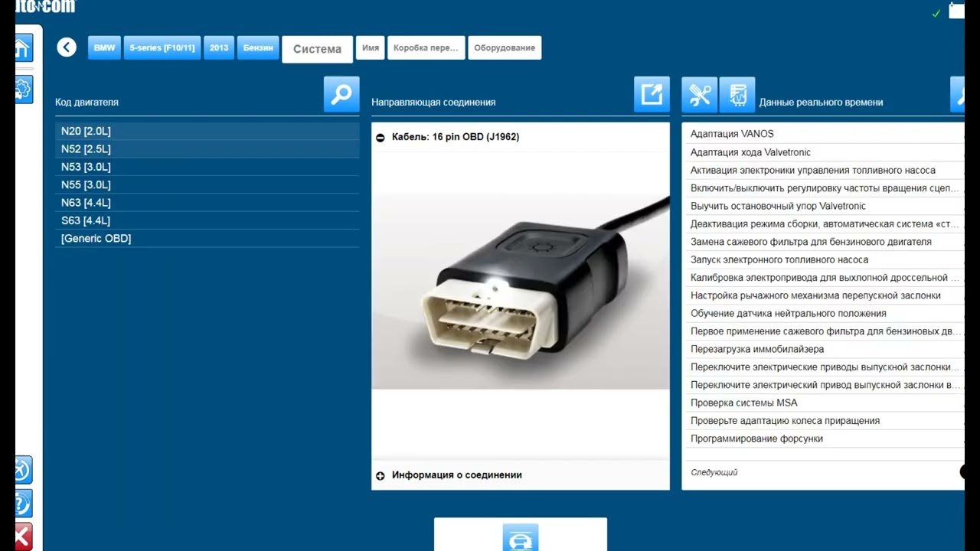
Task: Select Переключите электрические приводы выпускной заслонки
Action: [x=823, y=367]
